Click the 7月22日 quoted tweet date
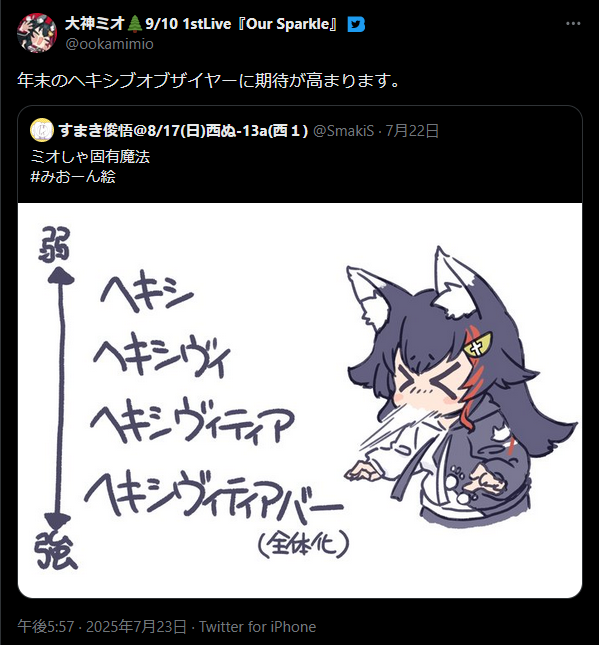Screen dimensions: 599x645 (412, 131)
